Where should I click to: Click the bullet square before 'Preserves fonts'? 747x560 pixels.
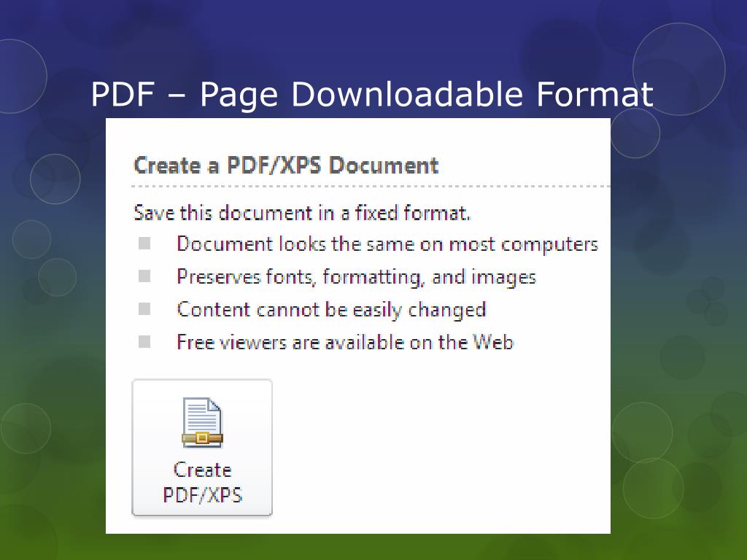pos(144,276)
